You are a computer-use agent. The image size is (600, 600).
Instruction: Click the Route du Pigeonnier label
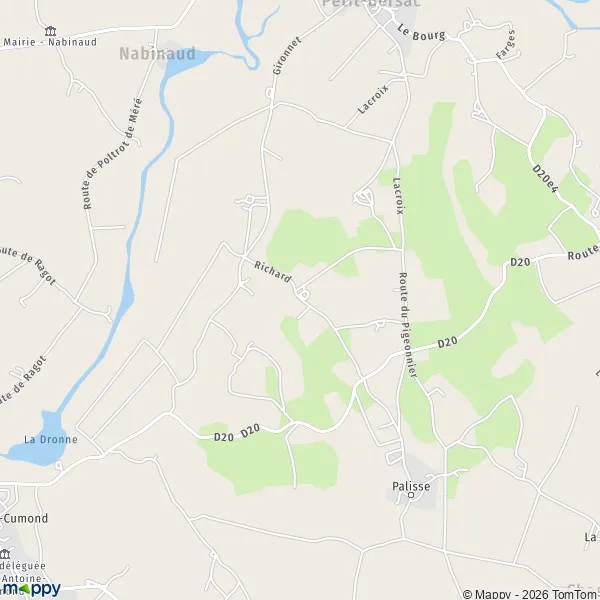tap(408, 325)
